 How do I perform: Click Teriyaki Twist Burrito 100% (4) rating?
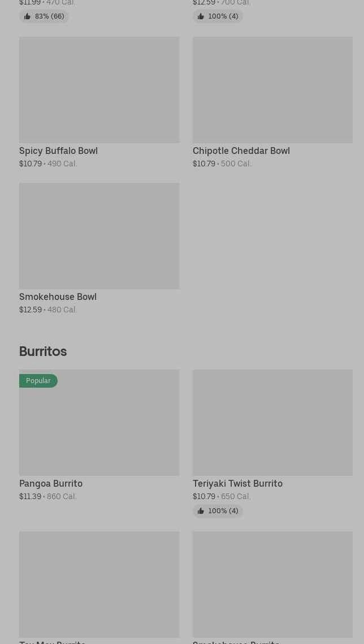coord(218,511)
